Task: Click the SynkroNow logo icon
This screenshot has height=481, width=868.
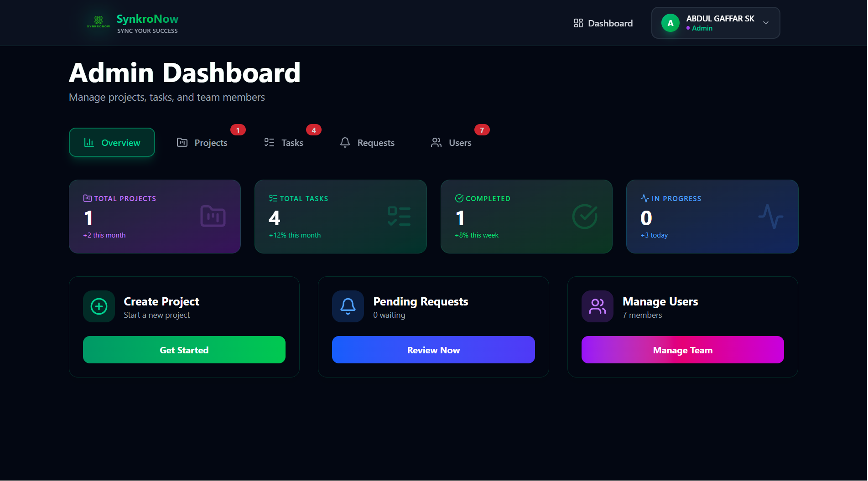Action: pyautogui.click(x=99, y=21)
